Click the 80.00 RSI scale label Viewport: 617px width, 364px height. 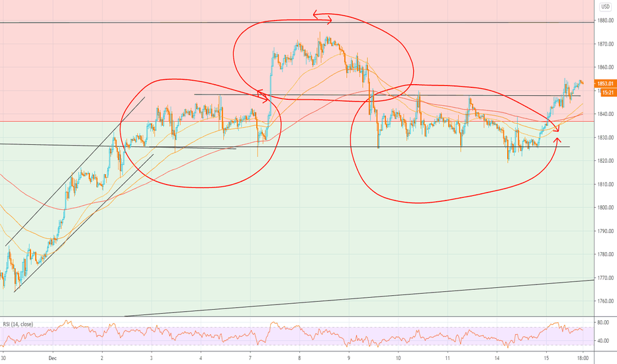click(x=603, y=322)
